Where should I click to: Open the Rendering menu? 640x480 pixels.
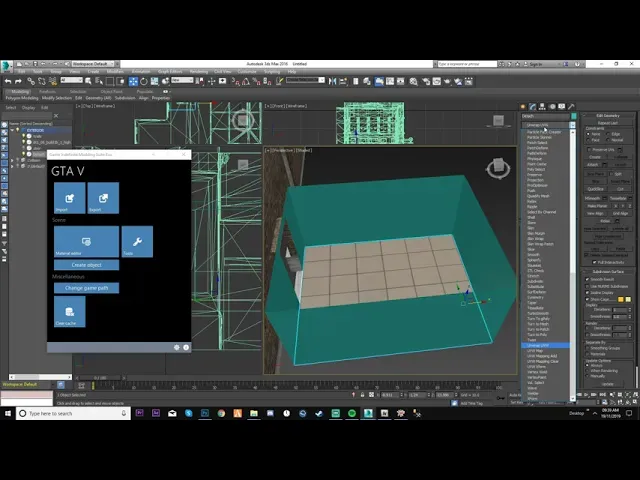(197, 72)
